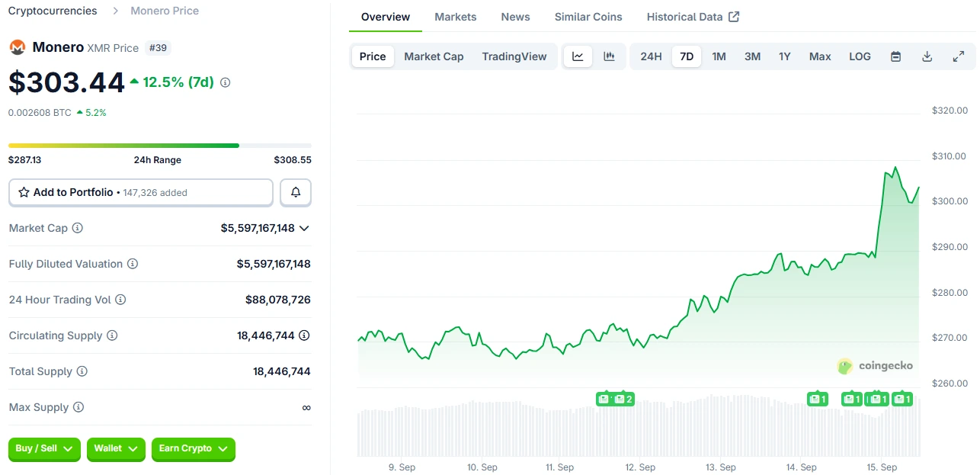Open the Buy / Sell dropdown
This screenshot has width=980, height=475.
(x=43, y=450)
